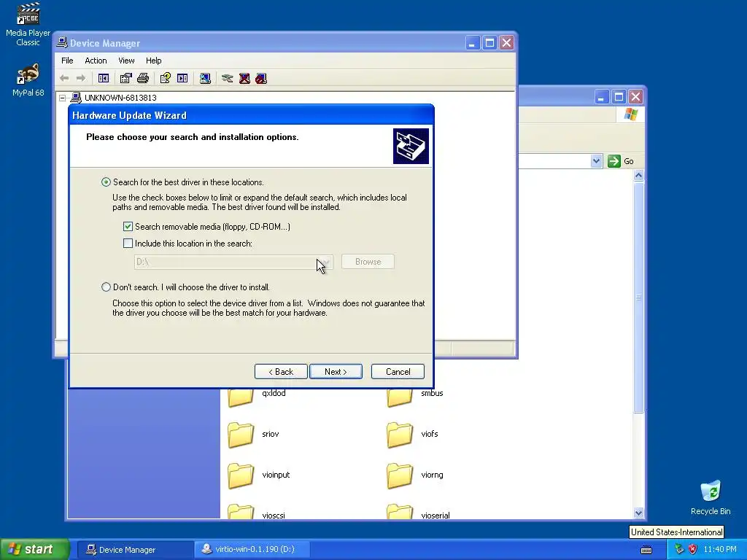Click the Go button in Explorer window

621,161
